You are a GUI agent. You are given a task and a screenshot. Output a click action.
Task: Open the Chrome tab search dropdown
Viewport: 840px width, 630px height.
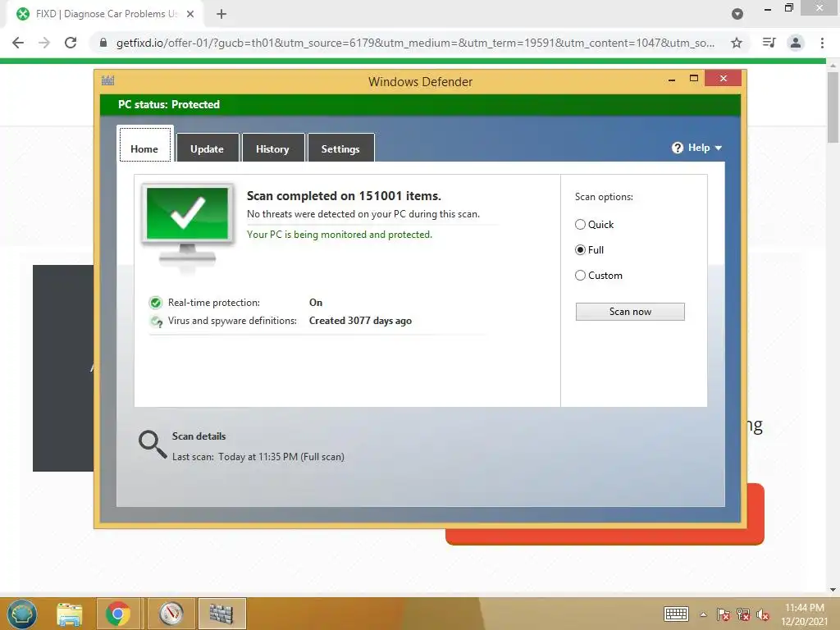point(737,14)
